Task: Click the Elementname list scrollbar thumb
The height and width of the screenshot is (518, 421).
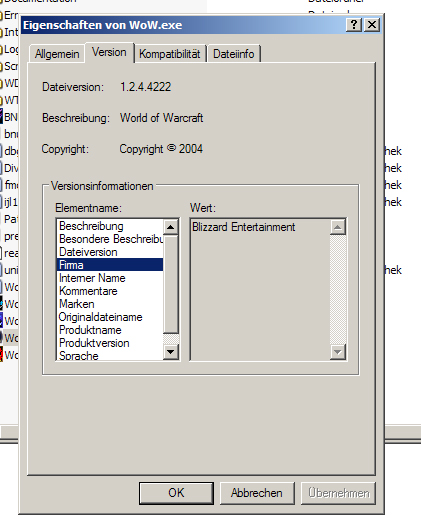Action: point(171,284)
